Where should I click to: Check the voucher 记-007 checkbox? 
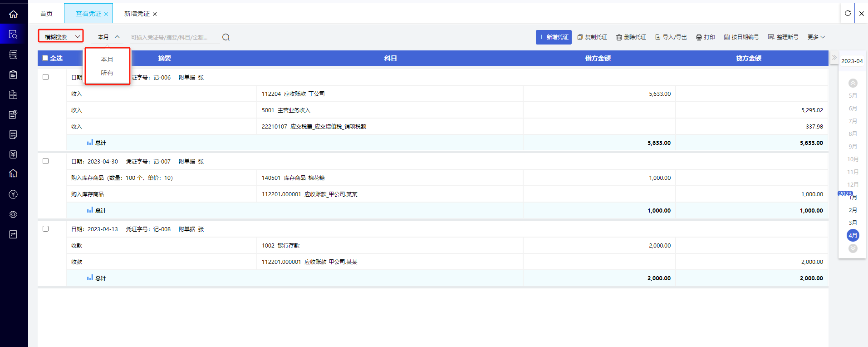45,161
